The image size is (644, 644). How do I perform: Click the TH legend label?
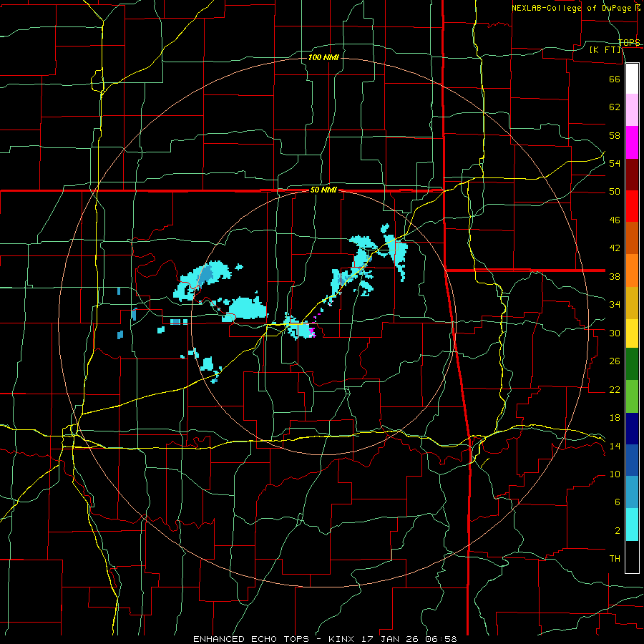tap(615, 559)
